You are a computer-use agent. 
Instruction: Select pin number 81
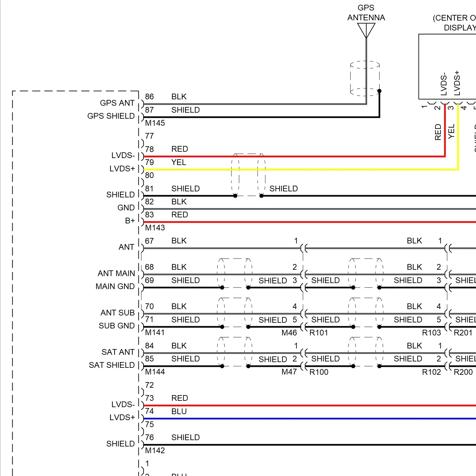[x=149, y=188]
